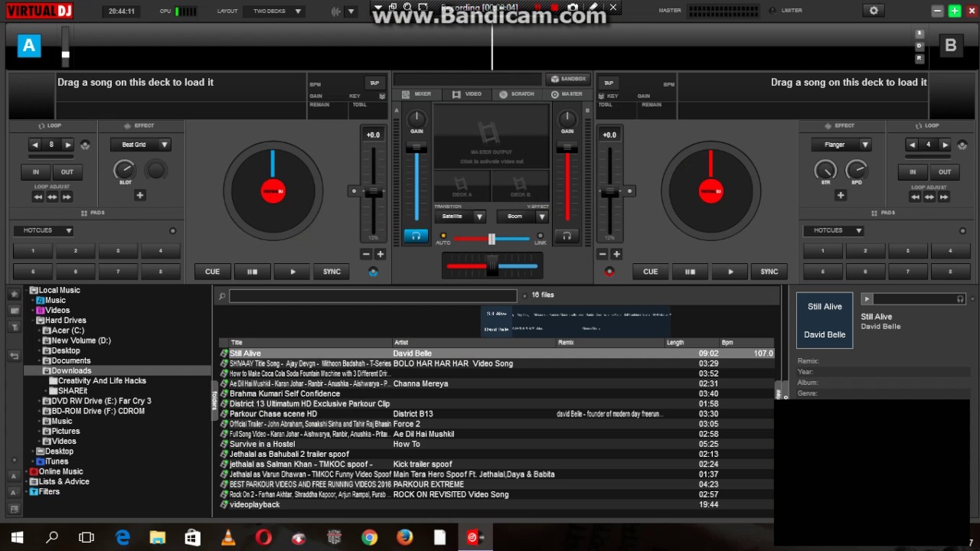Viewport: 980px width, 551px height.
Task: Click the search magnifier in browser
Action: point(222,296)
